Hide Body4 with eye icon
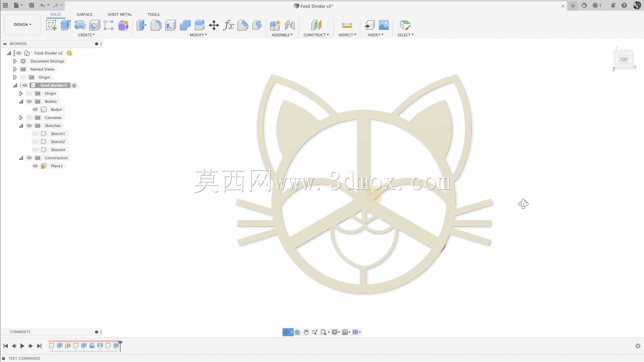 [x=35, y=110]
